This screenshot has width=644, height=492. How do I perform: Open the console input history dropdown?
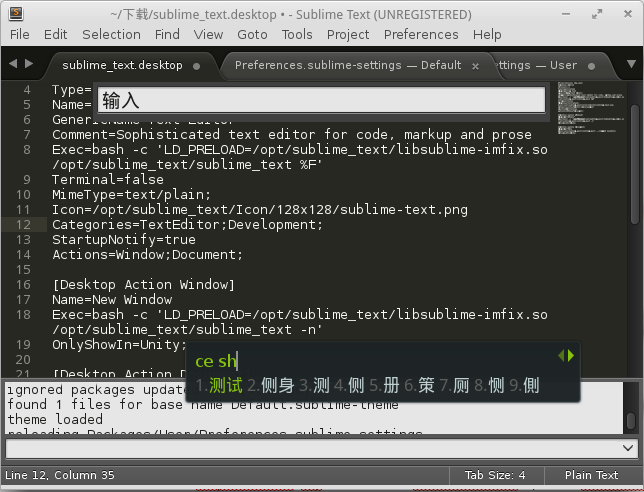[628, 448]
